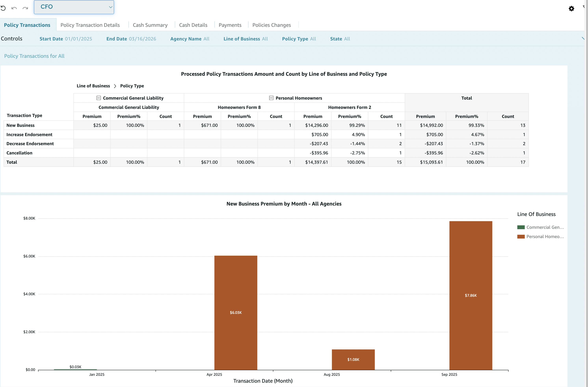
Task: Open the Policy Transaction Details tab
Action: pos(90,25)
